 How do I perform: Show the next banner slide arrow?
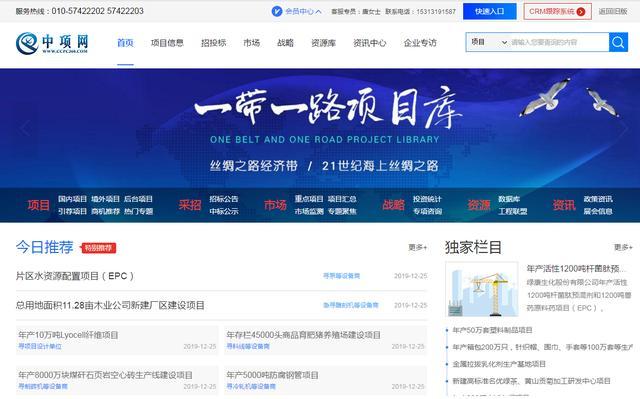tap(623, 128)
